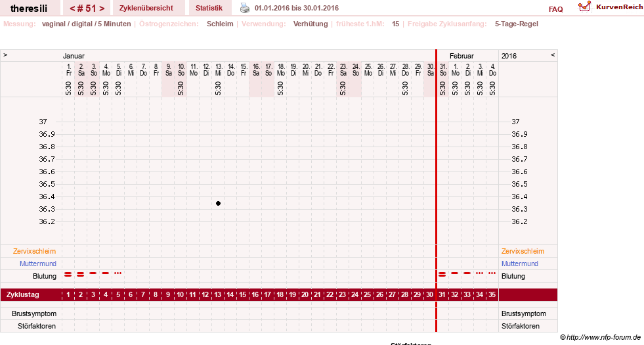Expand chart with the > arrow before Januar
The height and width of the screenshot is (345, 644).
pos(5,55)
